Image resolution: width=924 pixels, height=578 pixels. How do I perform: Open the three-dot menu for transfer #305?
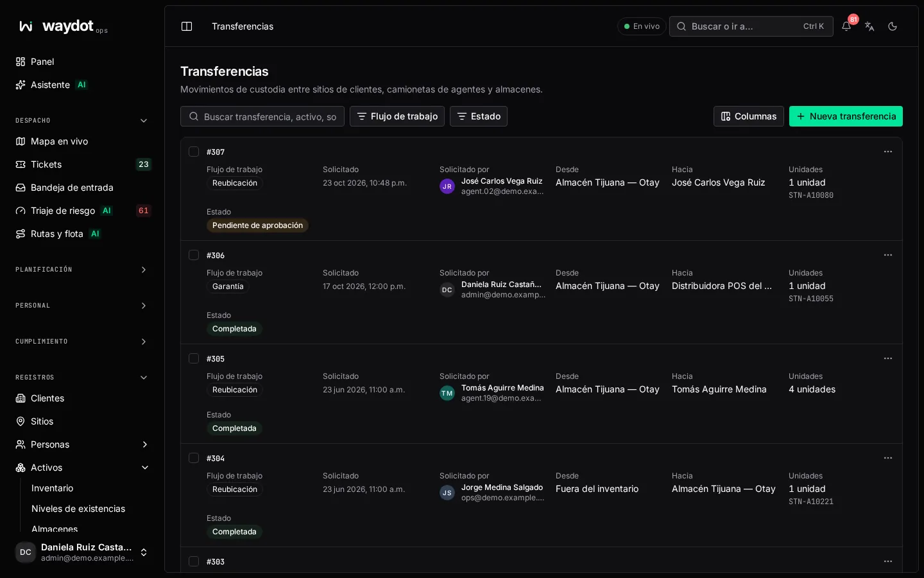[888, 358]
